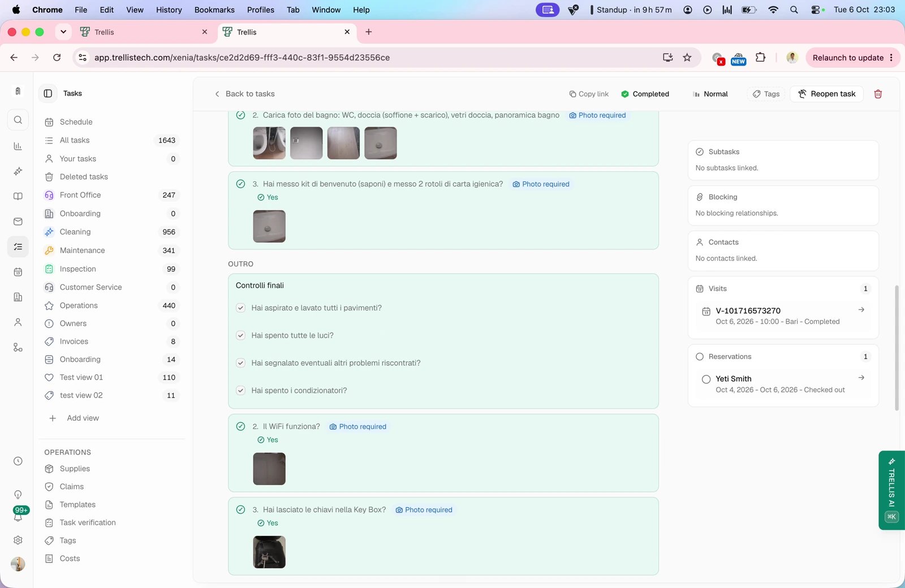Click the address bar URL
This screenshot has width=905, height=588.
[x=242, y=57]
